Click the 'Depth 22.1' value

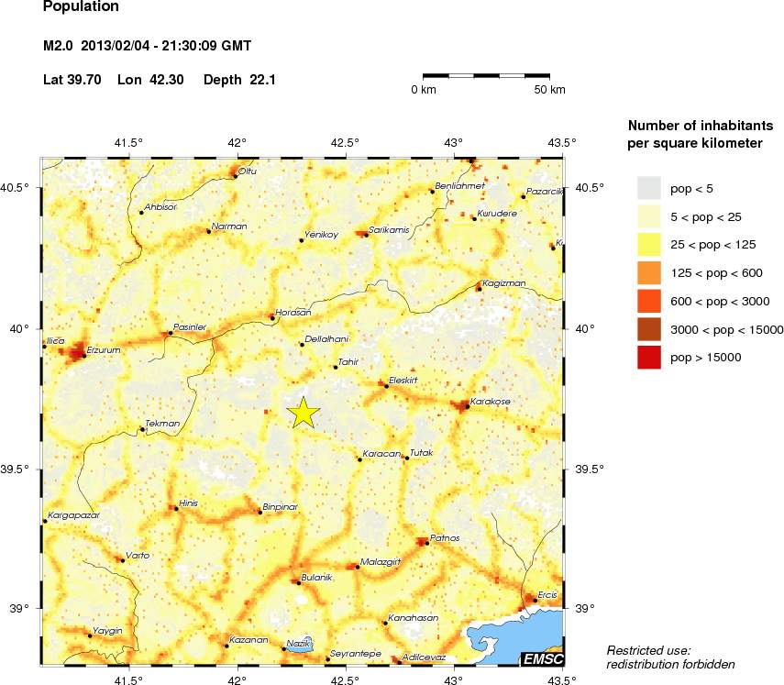(239, 80)
